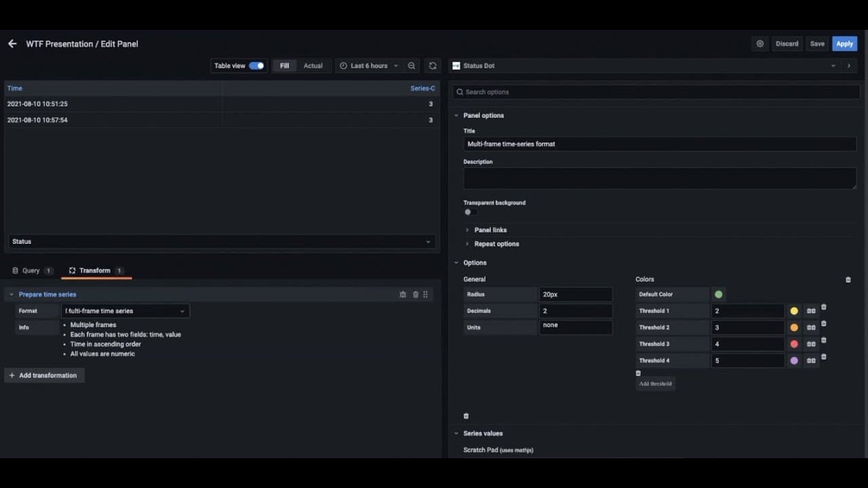The image size is (868, 488).
Task: Change the red Threshold 3 color
Action: 794,344
